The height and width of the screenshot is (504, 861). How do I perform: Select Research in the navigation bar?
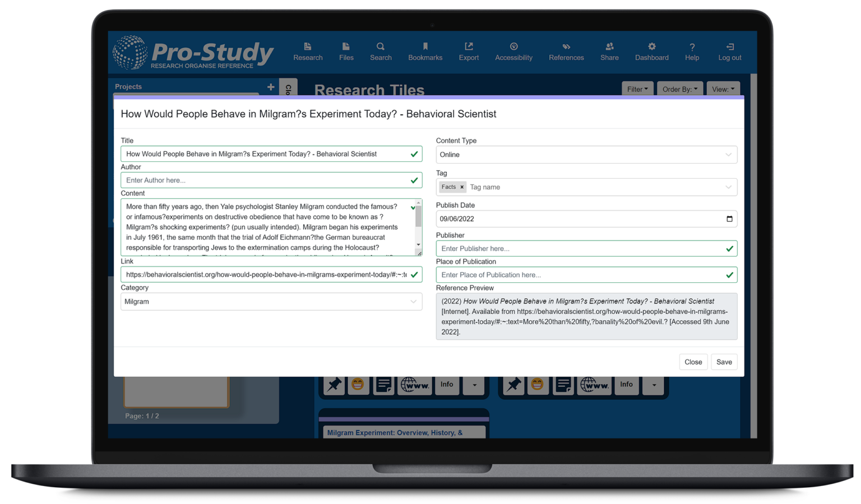point(308,52)
